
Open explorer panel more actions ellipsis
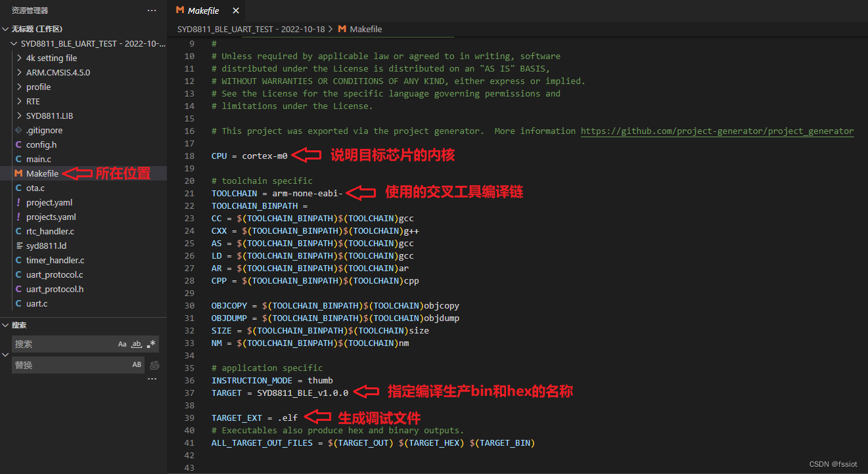pos(152,11)
